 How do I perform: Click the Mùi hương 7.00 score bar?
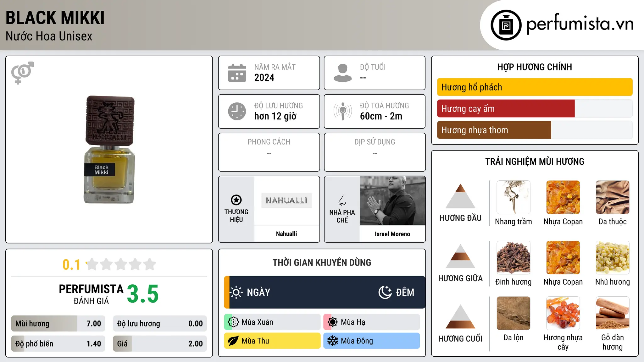click(x=58, y=323)
